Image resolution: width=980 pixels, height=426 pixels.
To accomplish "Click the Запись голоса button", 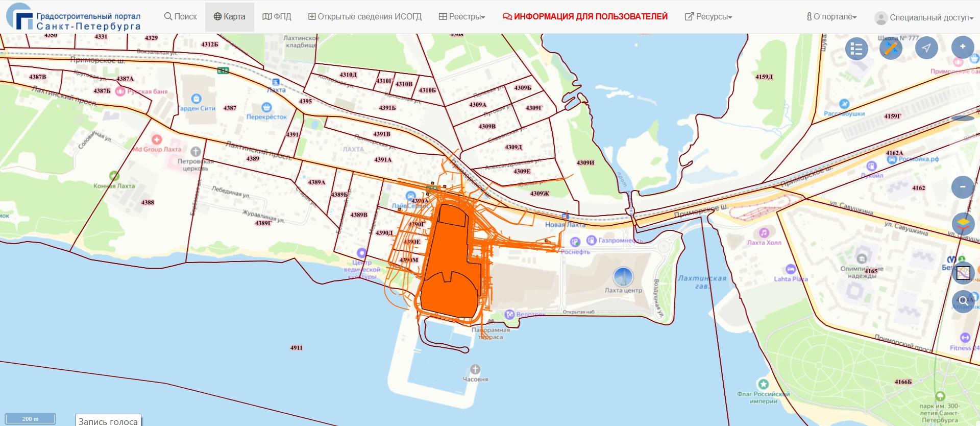I will [108, 420].
